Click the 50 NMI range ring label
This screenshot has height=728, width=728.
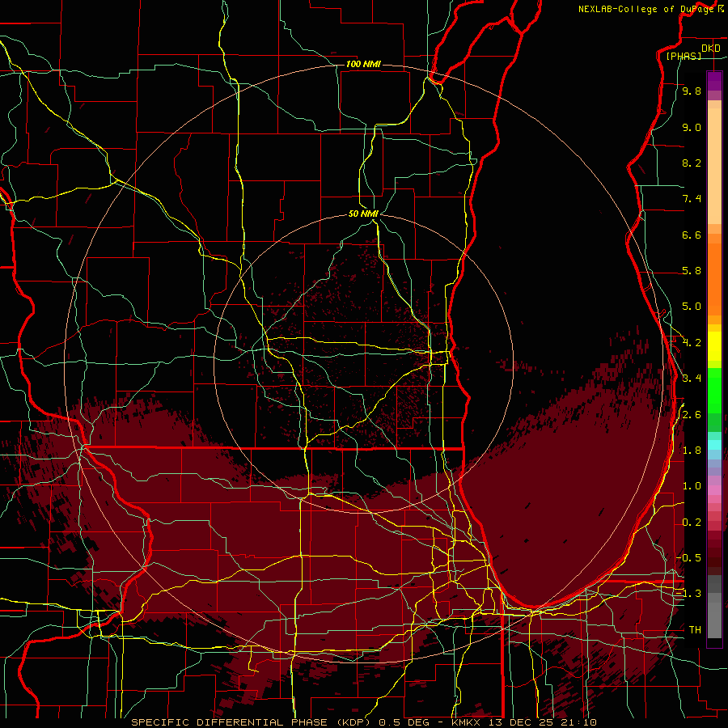(x=363, y=214)
